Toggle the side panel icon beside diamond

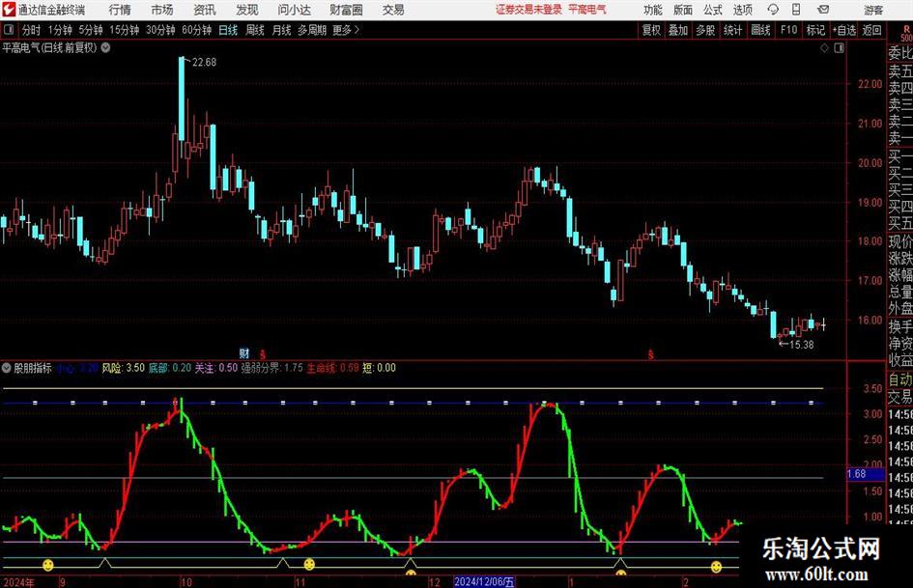pyautogui.click(x=839, y=48)
